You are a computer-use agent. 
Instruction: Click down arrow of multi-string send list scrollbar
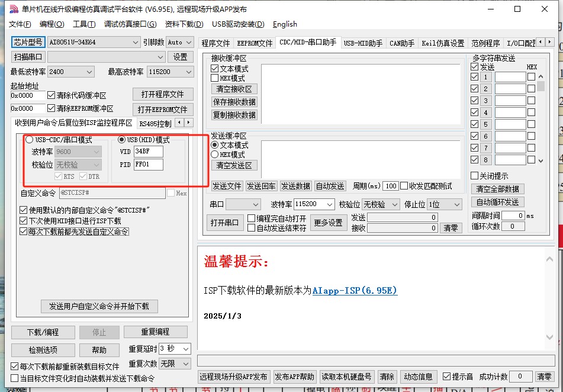[541, 161]
